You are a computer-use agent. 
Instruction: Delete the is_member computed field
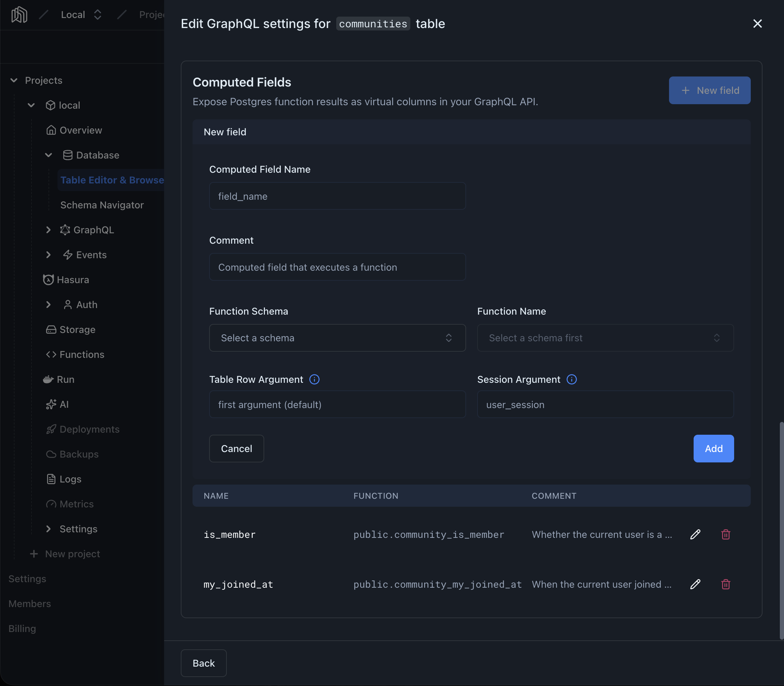(725, 534)
